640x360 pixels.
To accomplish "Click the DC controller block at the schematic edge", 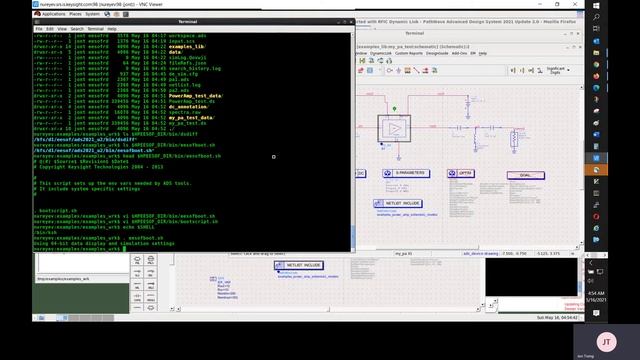I will [361, 173].
